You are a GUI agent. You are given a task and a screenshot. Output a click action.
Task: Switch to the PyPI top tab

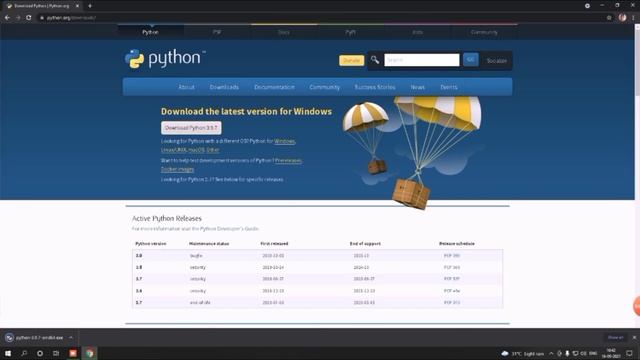tap(350, 32)
